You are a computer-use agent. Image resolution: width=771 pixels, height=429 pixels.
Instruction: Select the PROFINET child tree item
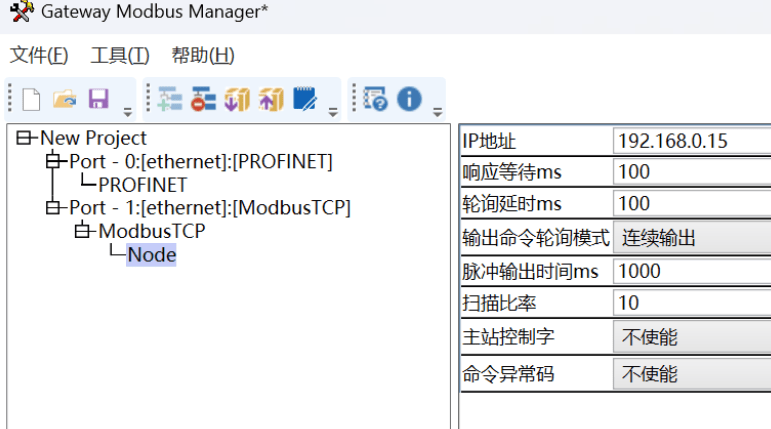pos(143,185)
